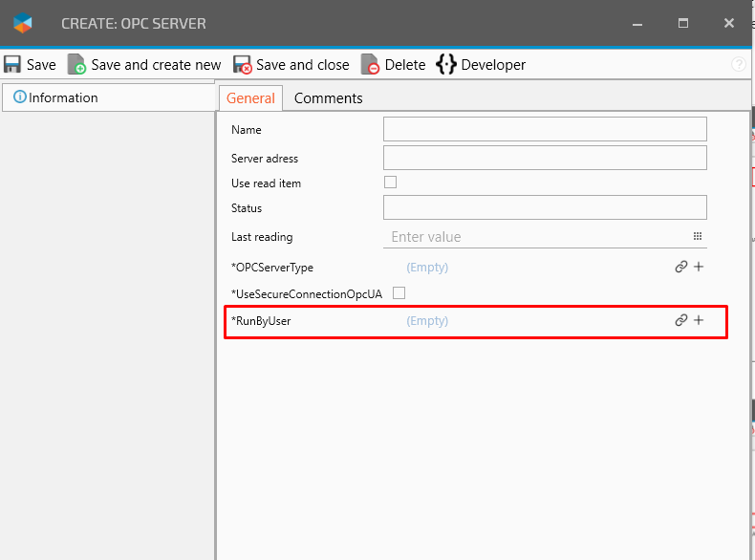Select Information in the left panel
This screenshot has height=560, width=755.
[63, 97]
